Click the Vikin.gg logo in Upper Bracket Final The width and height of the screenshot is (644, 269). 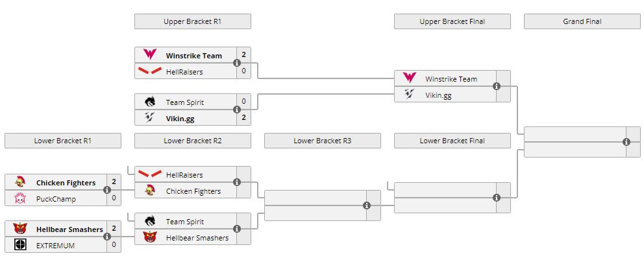410,95
